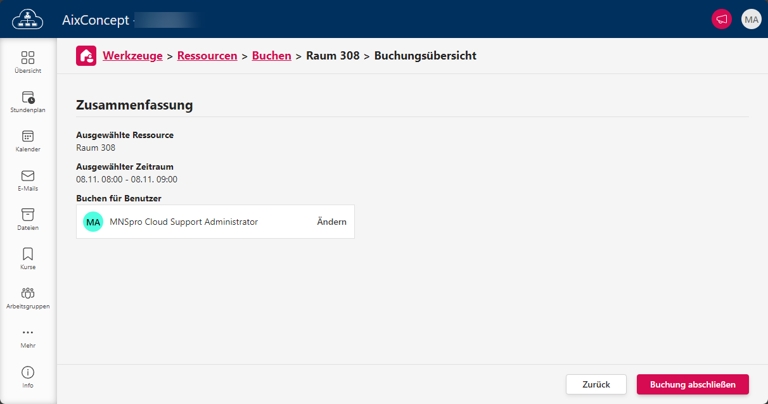Expand the Mehr three-dots menu
Viewport: 768px width, 404px height.
[28, 333]
